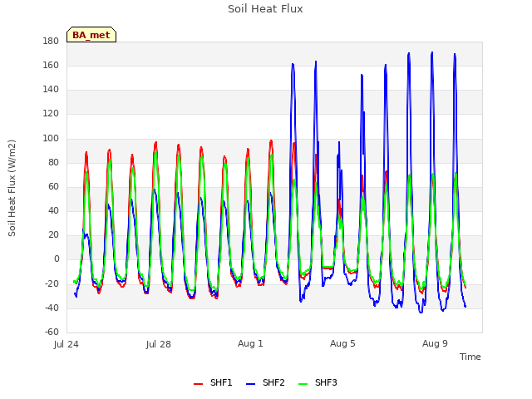Click the Aug 1 x-axis label
The height and width of the screenshot is (399, 532).
[x=250, y=343]
